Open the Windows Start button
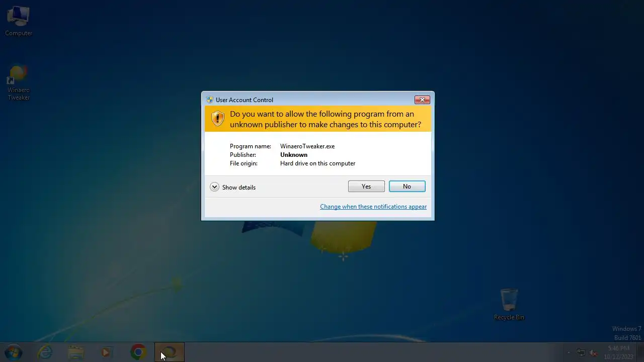644x362 pixels. click(14, 352)
